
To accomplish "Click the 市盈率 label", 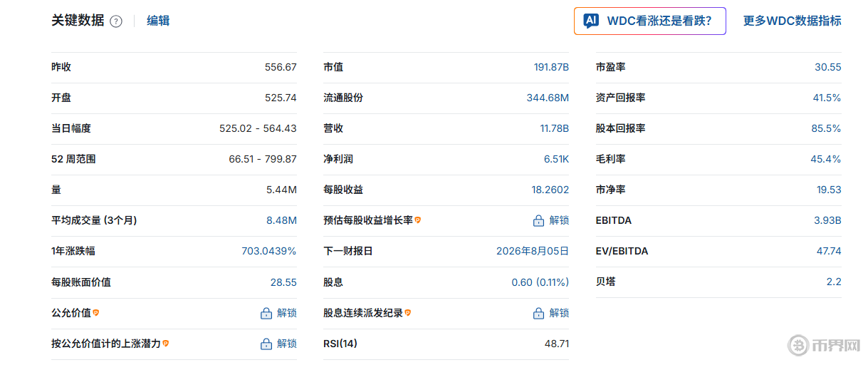I will point(611,67).
